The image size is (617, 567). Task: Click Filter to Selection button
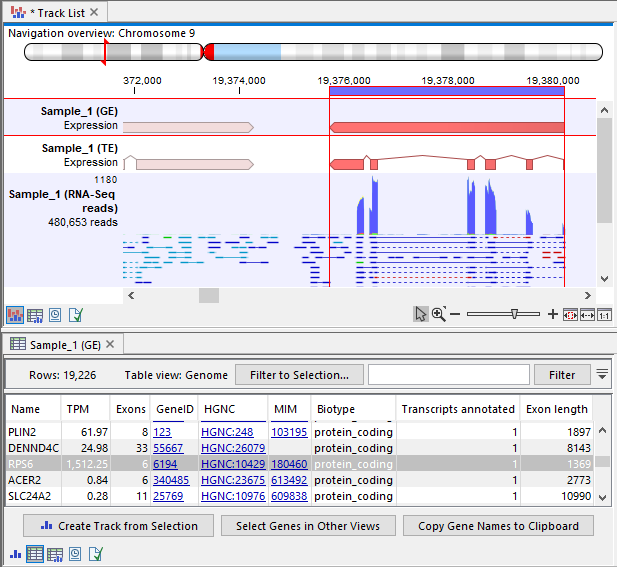[299, 375]
